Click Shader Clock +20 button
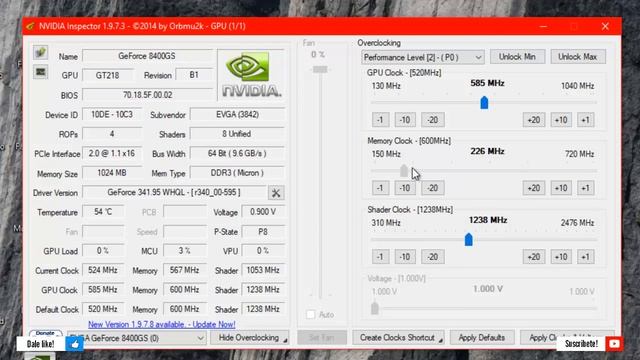This screenshot has width=640, height=360. [x=534, y=257]
